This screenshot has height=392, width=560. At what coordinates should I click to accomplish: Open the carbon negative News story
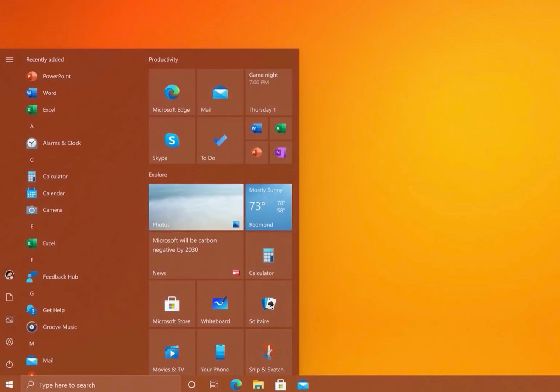pyautogui.click(x=196, y=256)
